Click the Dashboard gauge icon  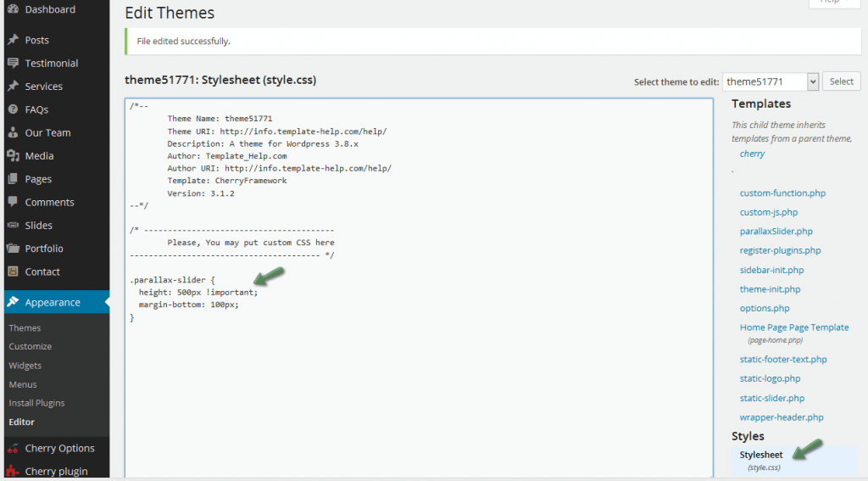(14, 8)
